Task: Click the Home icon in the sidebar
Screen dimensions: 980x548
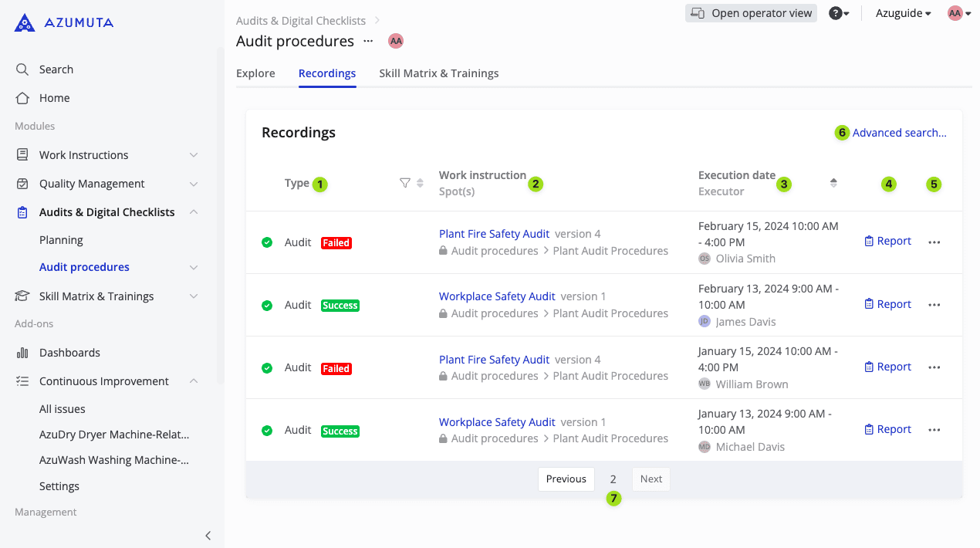Action: coord(22,98)
